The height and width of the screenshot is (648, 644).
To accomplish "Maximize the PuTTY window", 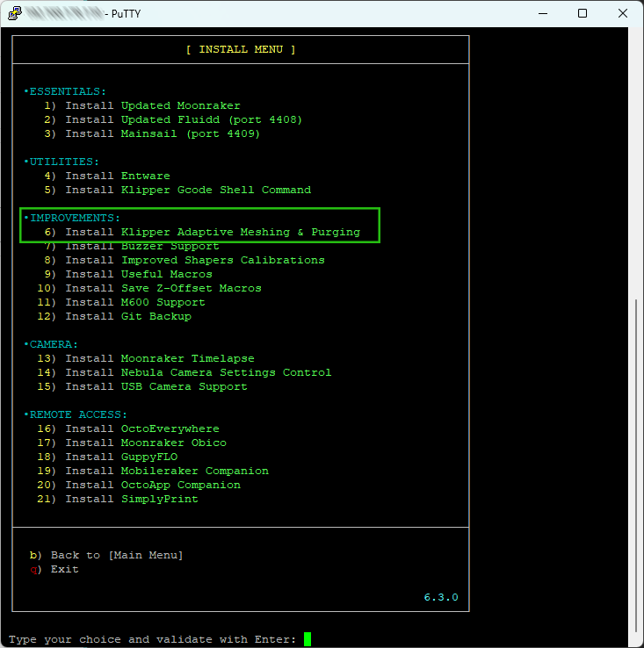I will point(582,14).
